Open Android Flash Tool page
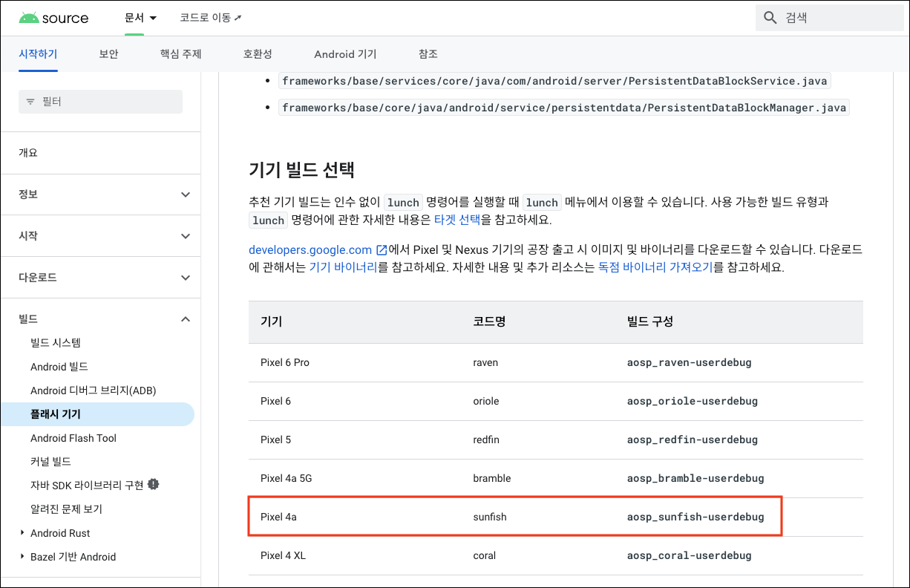The image size is (910, 588). 73,438
